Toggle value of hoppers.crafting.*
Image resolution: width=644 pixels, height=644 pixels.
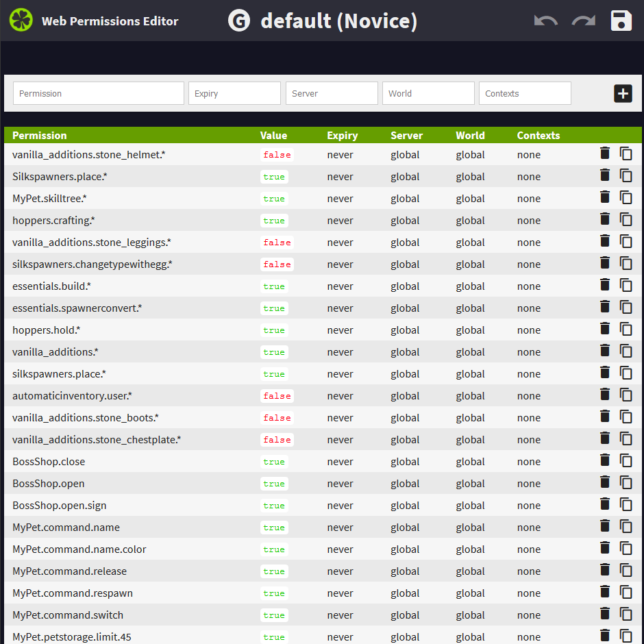click(274, 221)
